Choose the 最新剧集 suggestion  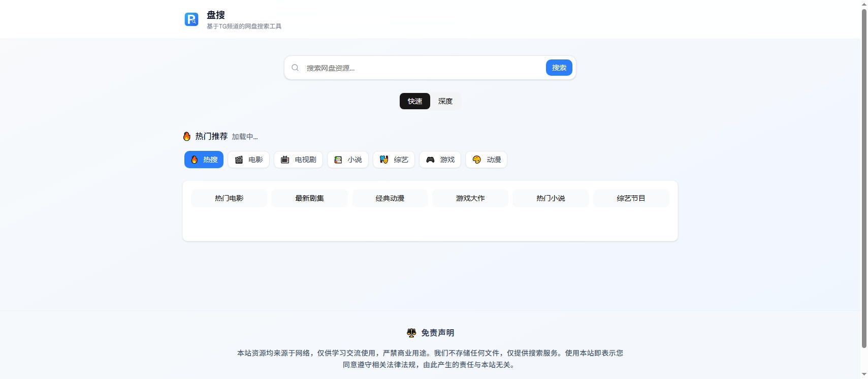pyautogui.click(x=309, y=198)
